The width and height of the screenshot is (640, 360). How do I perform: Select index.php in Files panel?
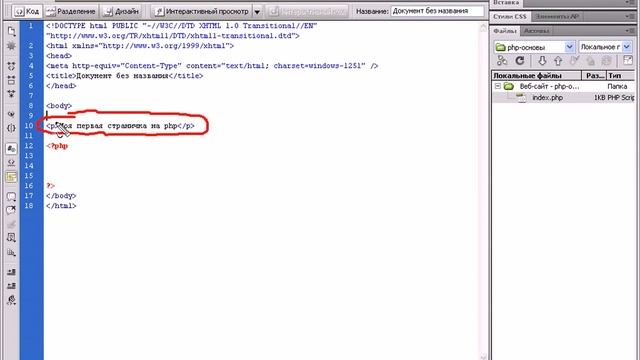click(547, 98)
